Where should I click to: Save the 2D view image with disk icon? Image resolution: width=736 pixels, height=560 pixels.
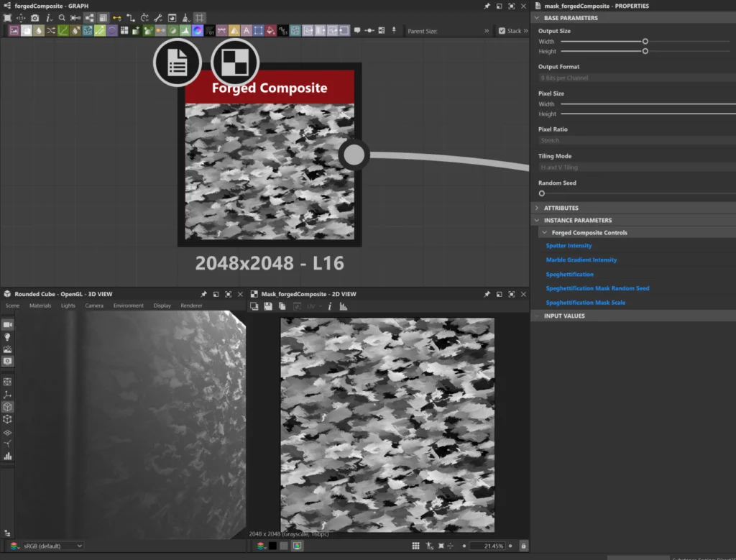268,306
